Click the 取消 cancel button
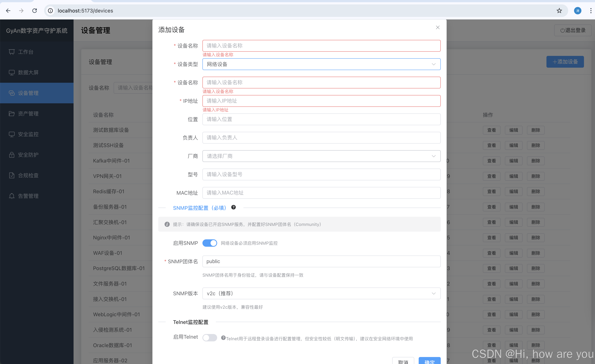This screenshot has height=364, width=595. point(403,361)
